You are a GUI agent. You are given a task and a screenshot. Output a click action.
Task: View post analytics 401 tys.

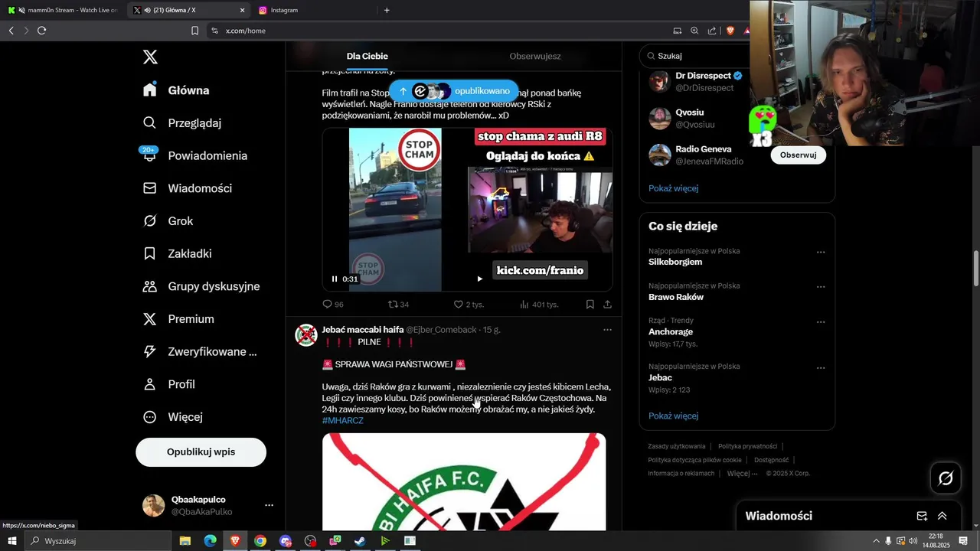[539, 304]
